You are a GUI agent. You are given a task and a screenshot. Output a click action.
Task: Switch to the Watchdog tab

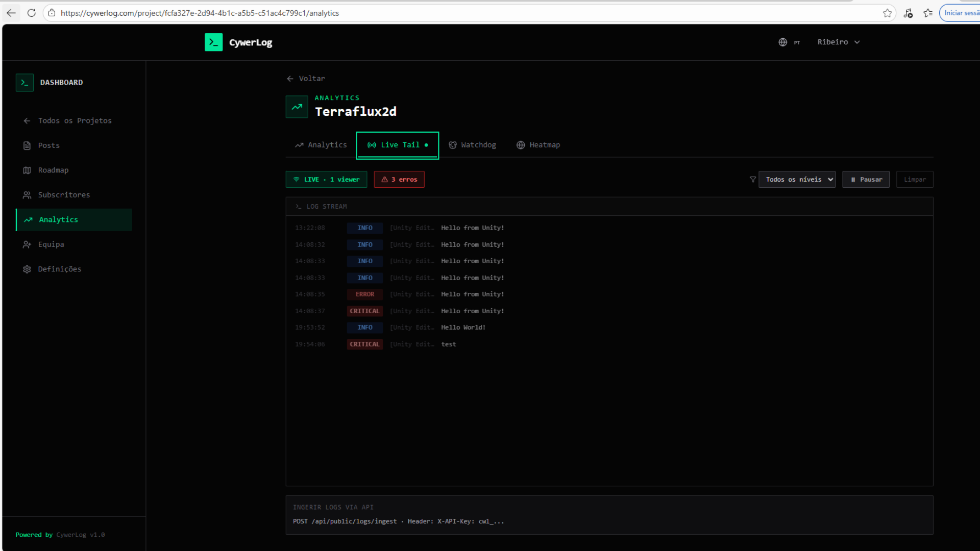(x=472, y=145)
